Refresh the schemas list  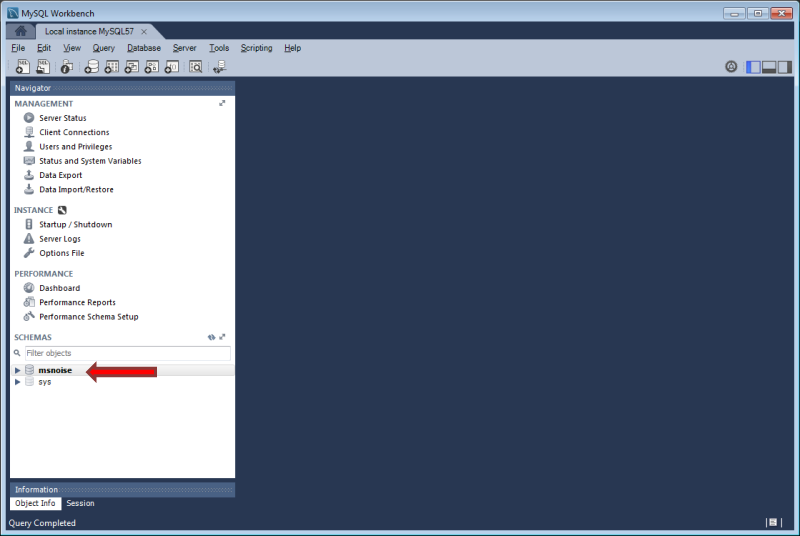(211, 337)
